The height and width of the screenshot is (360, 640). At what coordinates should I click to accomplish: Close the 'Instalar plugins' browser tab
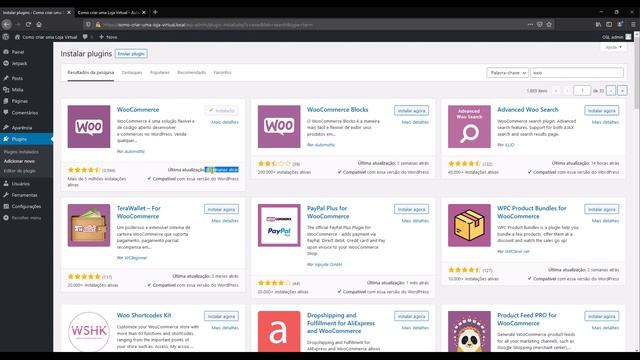pos(69,13)
